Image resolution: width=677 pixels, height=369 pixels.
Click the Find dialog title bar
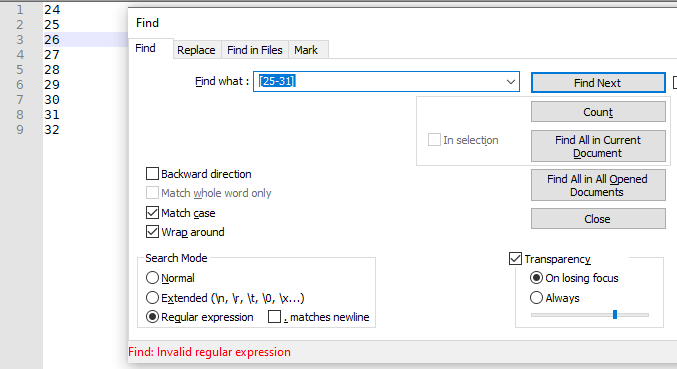click(x=402, y=22)
